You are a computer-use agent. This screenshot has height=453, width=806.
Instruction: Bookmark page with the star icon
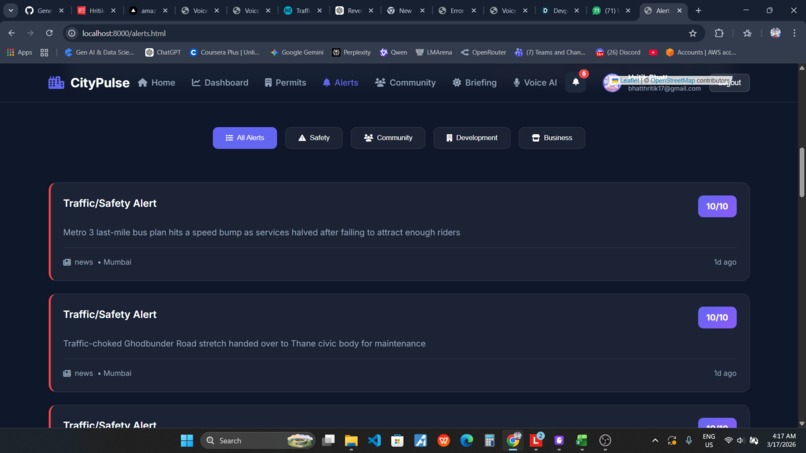692,33
